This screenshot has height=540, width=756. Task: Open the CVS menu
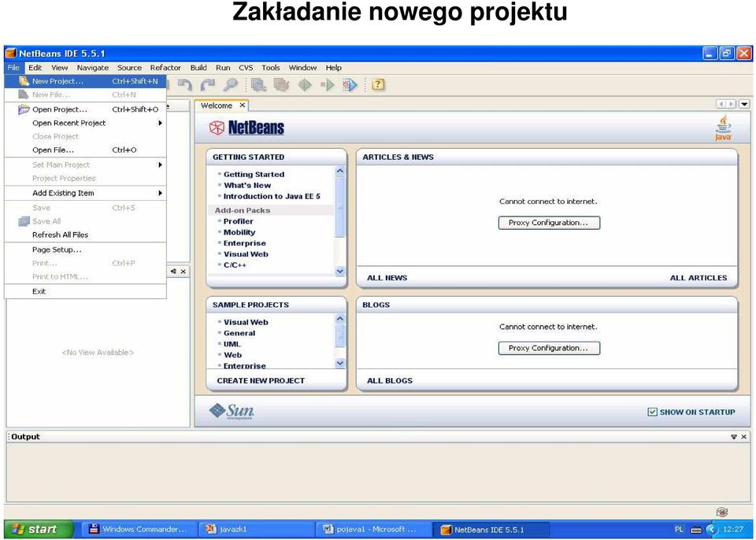pos(246,68)
